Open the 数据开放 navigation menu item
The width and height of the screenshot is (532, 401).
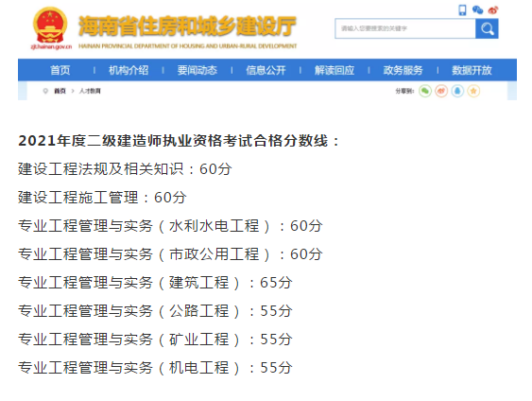472,70
